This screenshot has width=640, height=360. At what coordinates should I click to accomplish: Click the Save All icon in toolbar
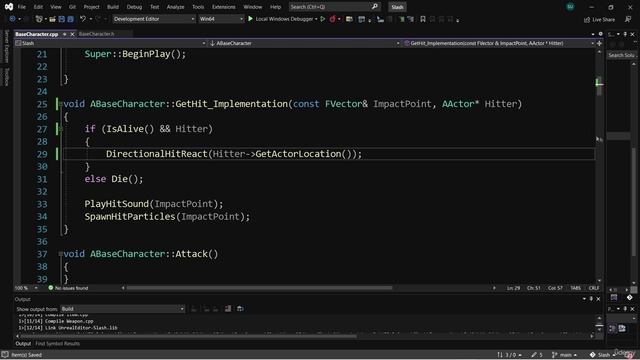[71, 19]
